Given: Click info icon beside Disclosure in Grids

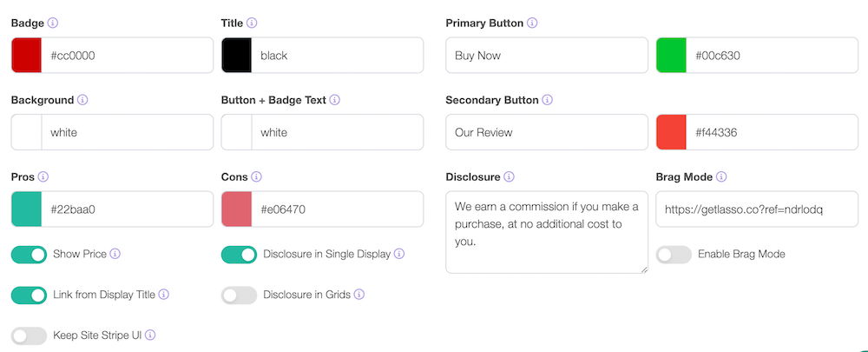Looking at the screenshot, I should [x=358, y=295].
